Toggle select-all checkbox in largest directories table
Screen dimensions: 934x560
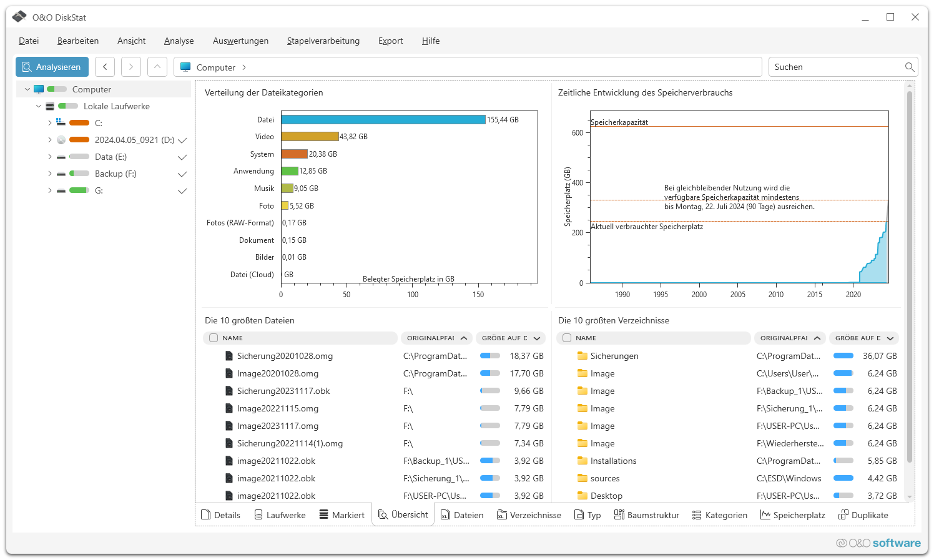(567, 338)
